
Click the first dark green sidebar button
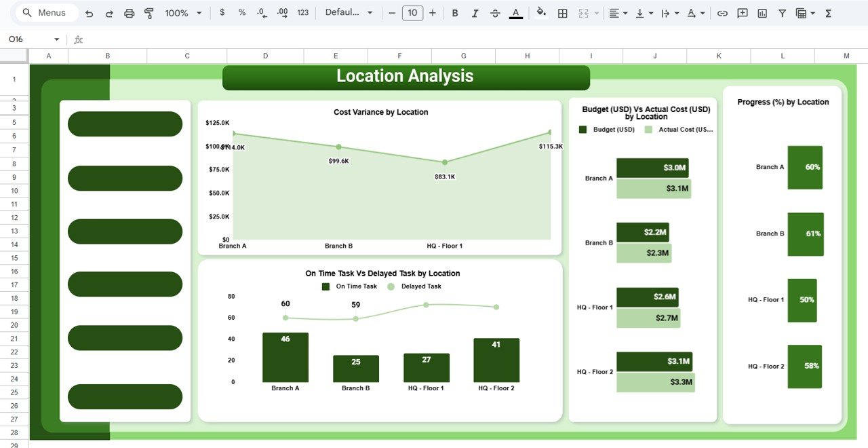coord(125,124)
